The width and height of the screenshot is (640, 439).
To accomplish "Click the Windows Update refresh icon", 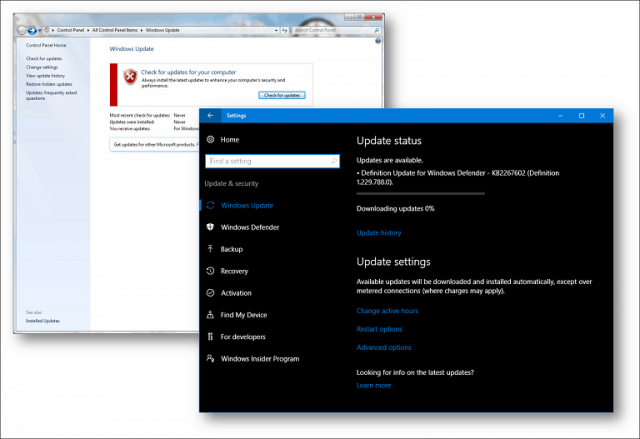I will [210, 205].
